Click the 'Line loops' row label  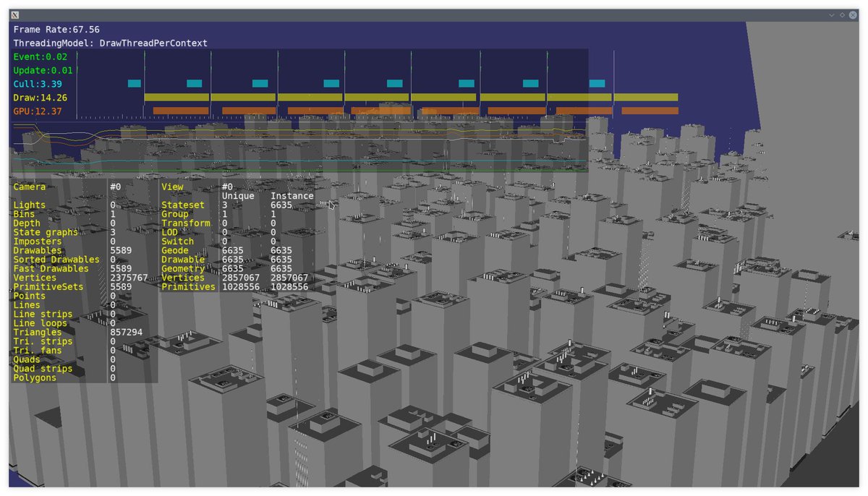[x=40, y=323]
